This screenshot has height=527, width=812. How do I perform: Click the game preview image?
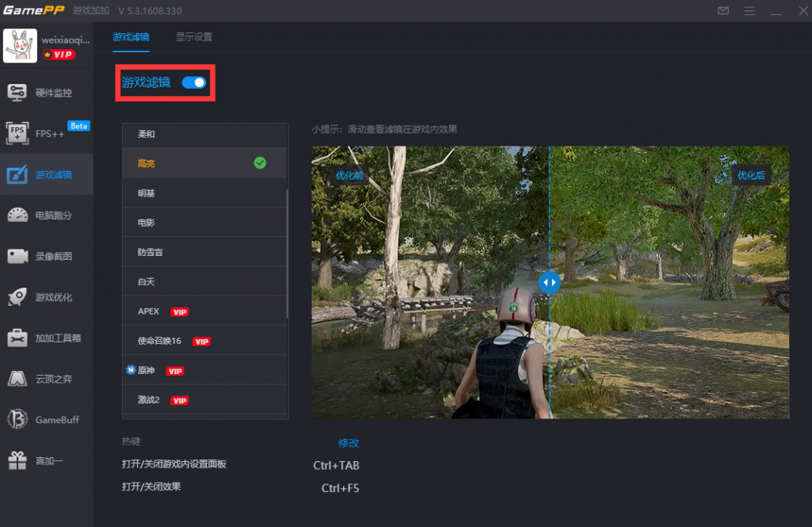point(550,282)
